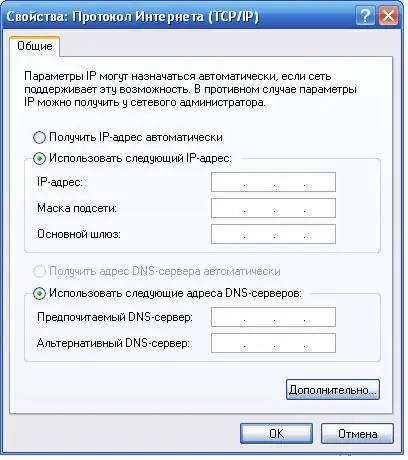Click first octet of Предпочитаемый DNS-сервер
This screenshot has width=408, height=460.
228,317
